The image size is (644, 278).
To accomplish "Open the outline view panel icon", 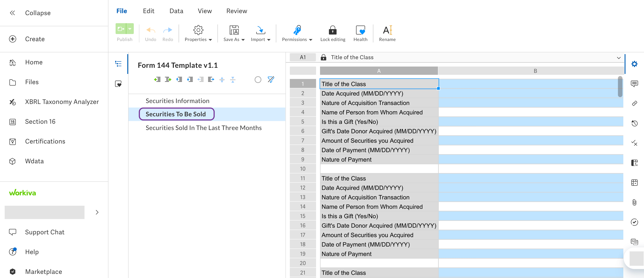I will pos(118,63).
